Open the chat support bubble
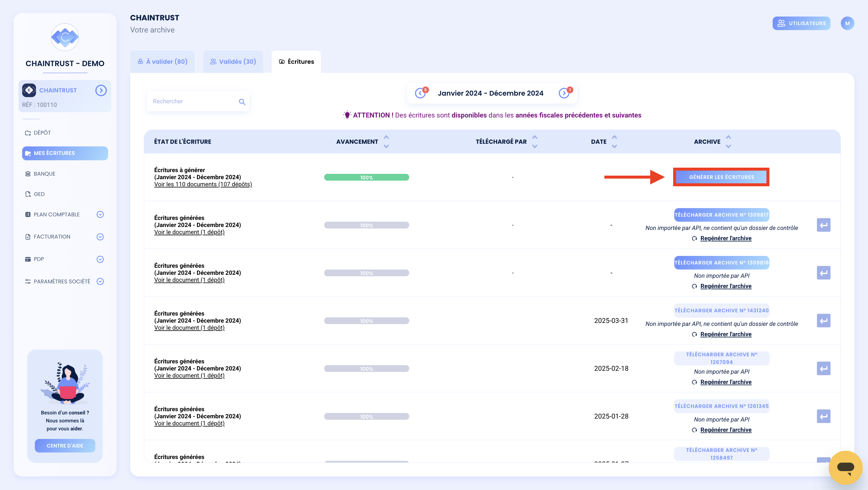Image resolution: width=868 pixels, height=490 pixels. (x=846, y=468)
